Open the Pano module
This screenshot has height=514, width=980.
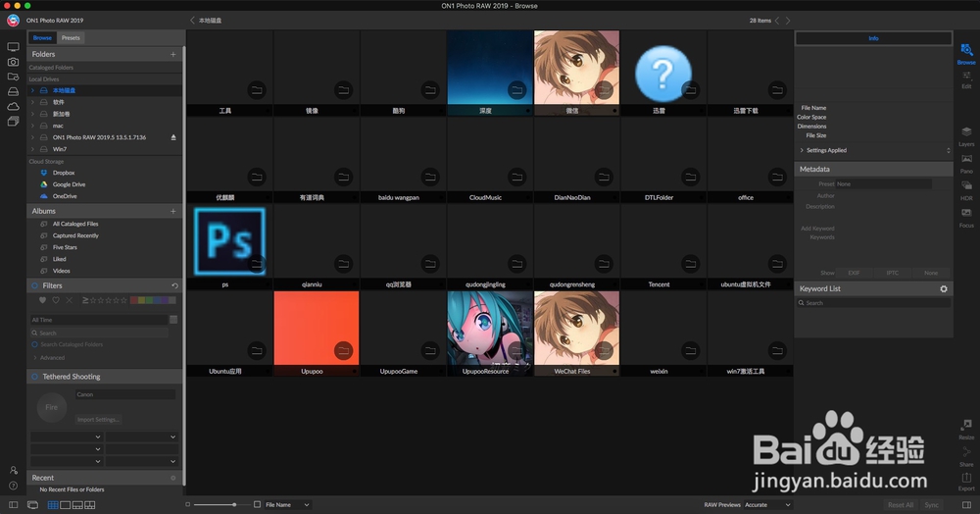pyautogui.click(x=966, y=163)
